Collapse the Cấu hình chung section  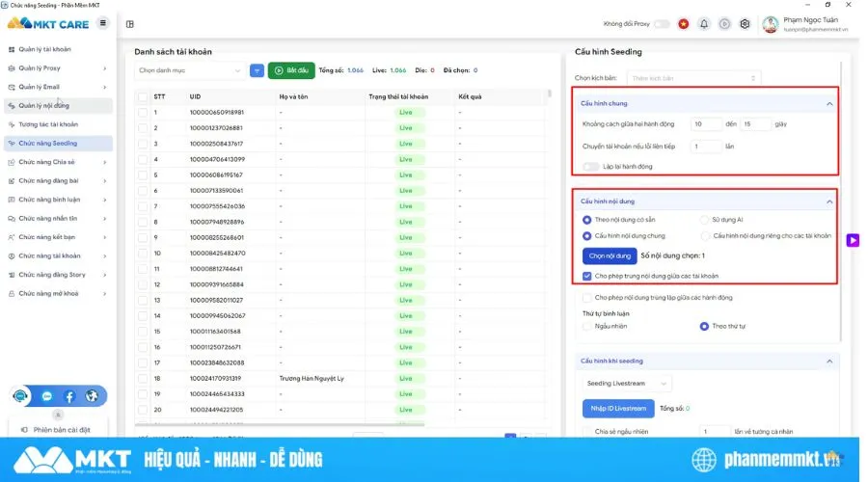(829, 103)
